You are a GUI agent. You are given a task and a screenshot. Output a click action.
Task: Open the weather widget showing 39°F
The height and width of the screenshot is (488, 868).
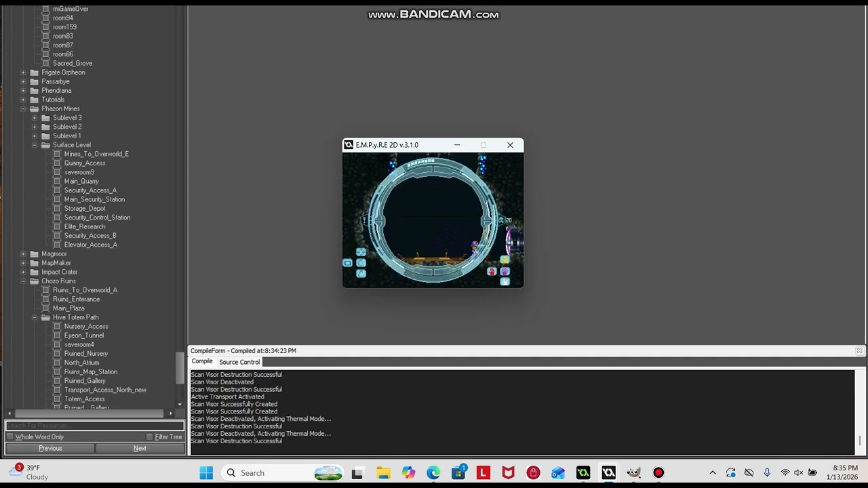[28, 472]
